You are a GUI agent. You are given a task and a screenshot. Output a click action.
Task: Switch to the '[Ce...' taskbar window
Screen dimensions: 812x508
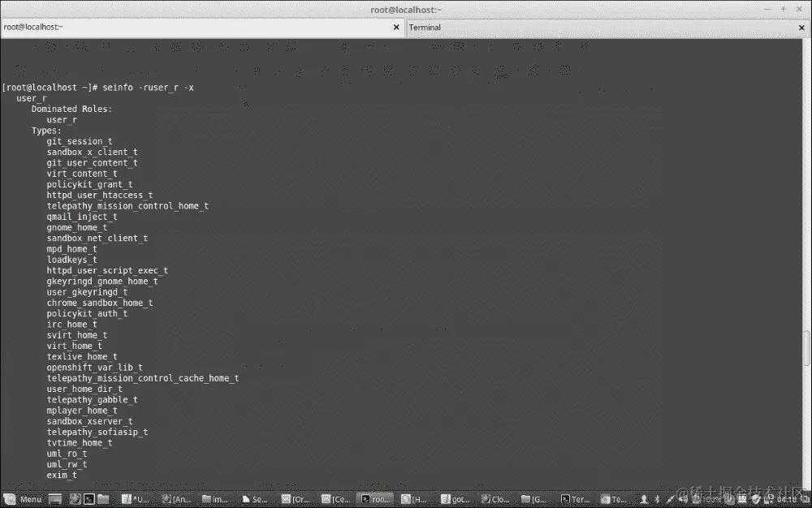335,499
